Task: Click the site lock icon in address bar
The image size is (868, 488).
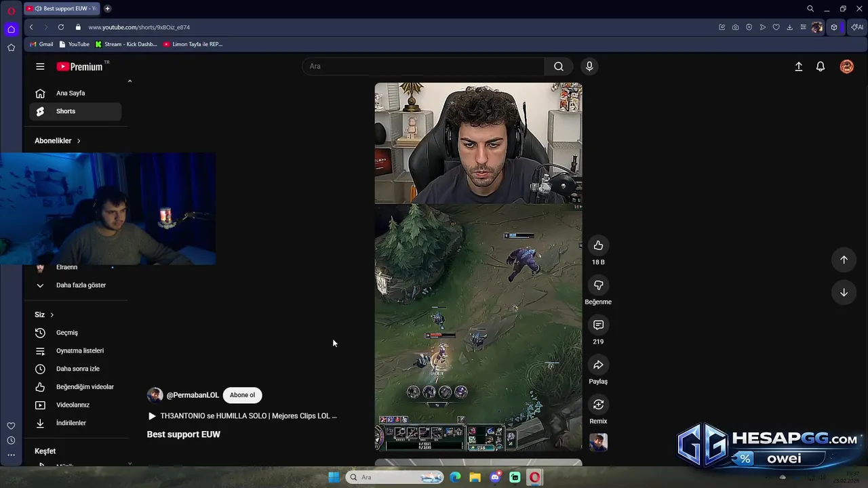Action: (x=78, y=27)
